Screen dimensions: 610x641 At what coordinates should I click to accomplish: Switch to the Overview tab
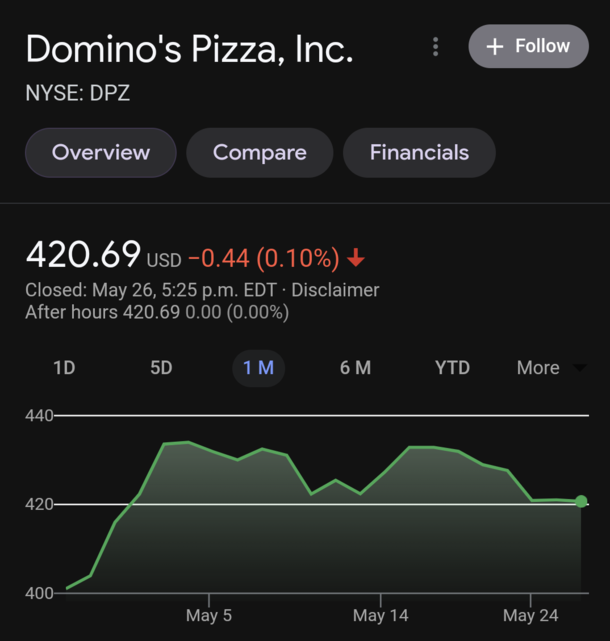[101, 152]
